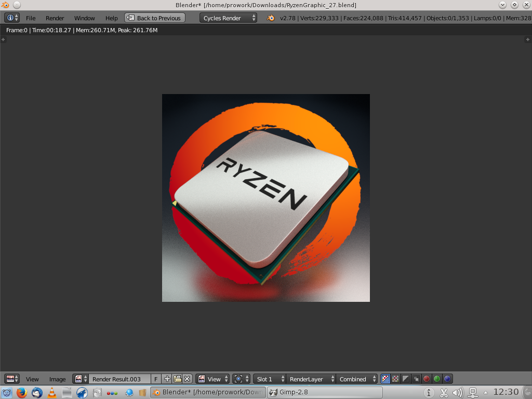The image size is (532, 399).
Task: Launch Firefox from the taskbar
Action: point(22,393)
